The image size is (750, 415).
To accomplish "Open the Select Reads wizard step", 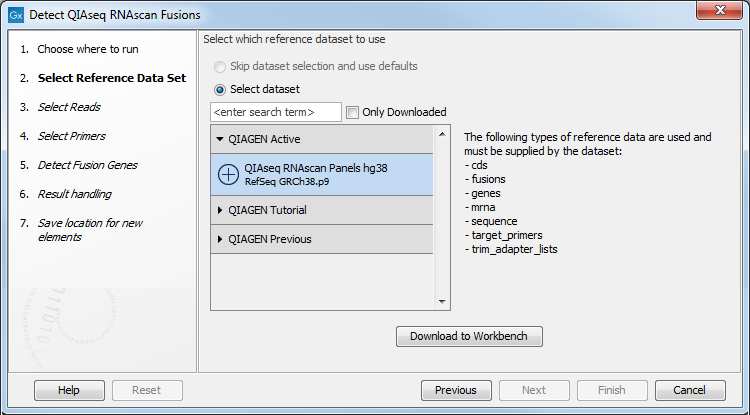I will click(69, 107).
